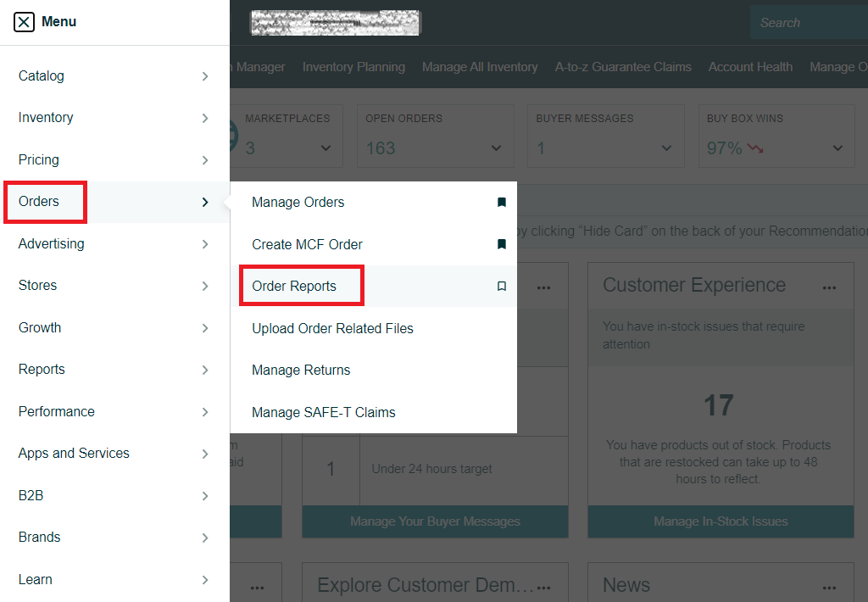Click Manage Your Buyer Messages button

[x=435, y=521]
